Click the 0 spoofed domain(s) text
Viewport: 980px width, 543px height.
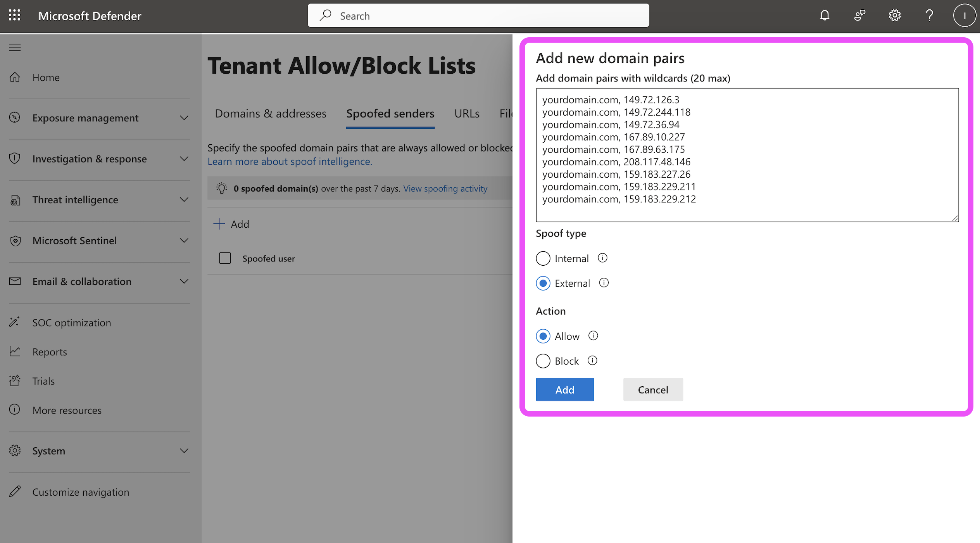(276, 188)
